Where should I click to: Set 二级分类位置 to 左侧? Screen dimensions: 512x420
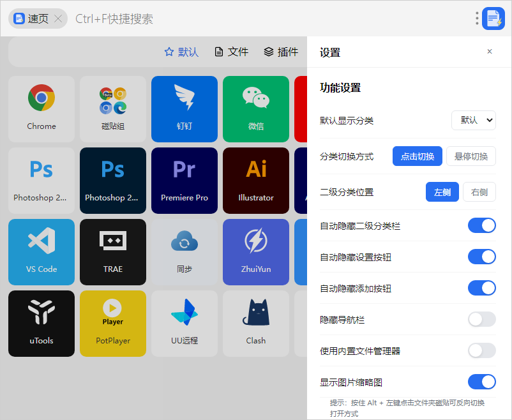pyautogui.click(x=442, y=192)
